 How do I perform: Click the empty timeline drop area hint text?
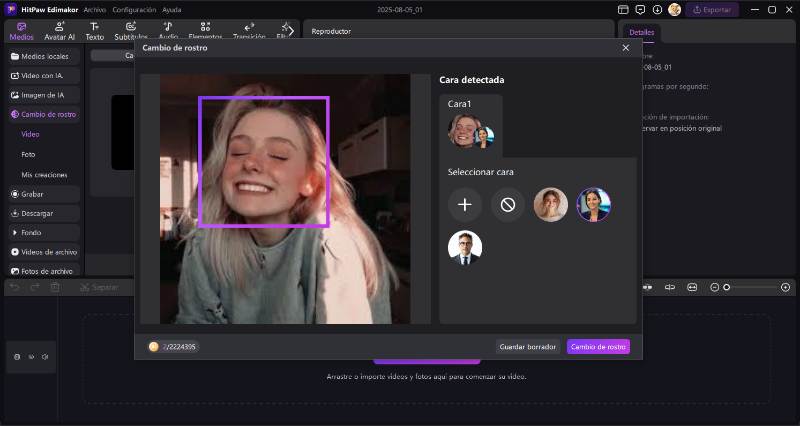point(426,377)
